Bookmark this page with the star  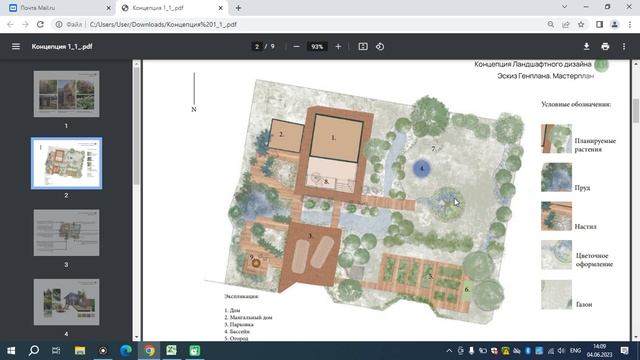(x=581, y=24)
